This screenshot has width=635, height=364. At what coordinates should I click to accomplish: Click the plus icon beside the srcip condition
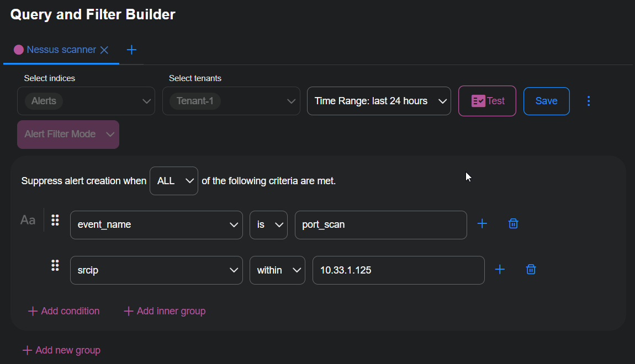click(500, 269)
